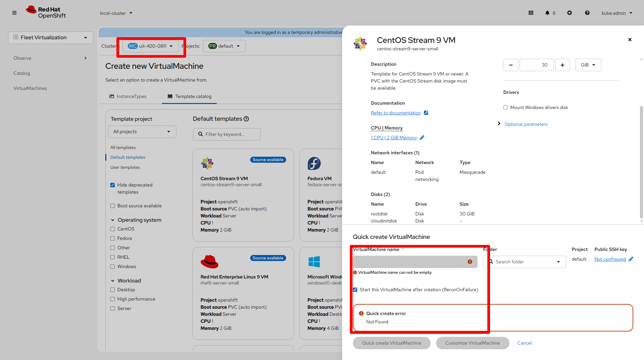The image size is (644, 360).
Task: Click the CentOS Stream 9 VM card icon
Action: (207, 163)
